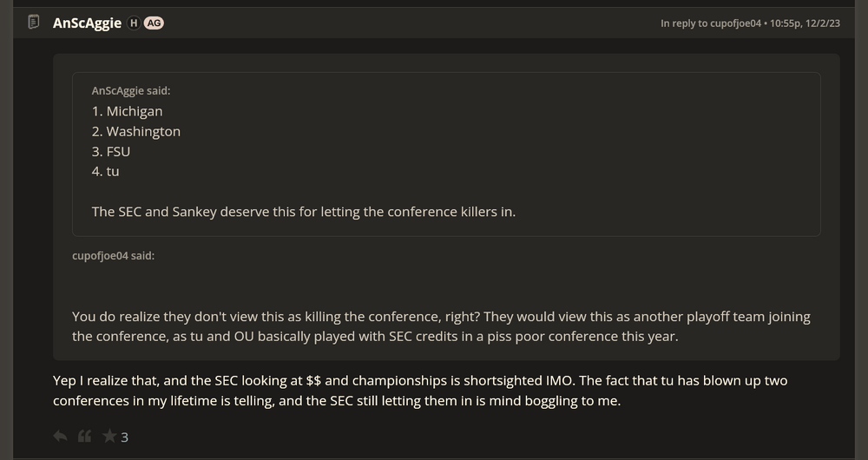Click the '2. Washington' list line
The image size is (868, 460).
tap(136, 131)
